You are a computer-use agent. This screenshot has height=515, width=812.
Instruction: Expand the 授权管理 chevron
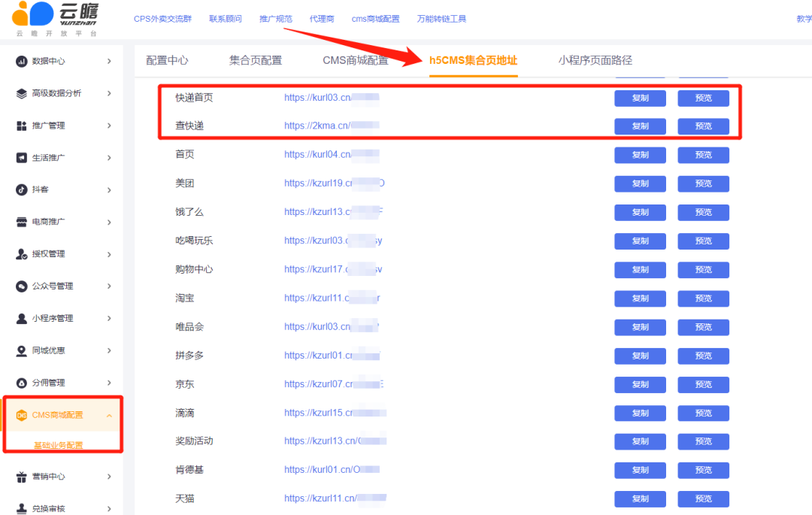tap(109, 254)
